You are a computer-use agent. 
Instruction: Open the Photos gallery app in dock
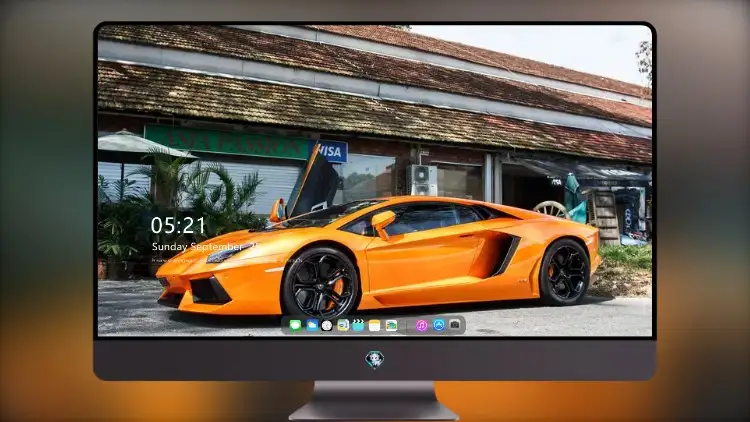point(391,325)
